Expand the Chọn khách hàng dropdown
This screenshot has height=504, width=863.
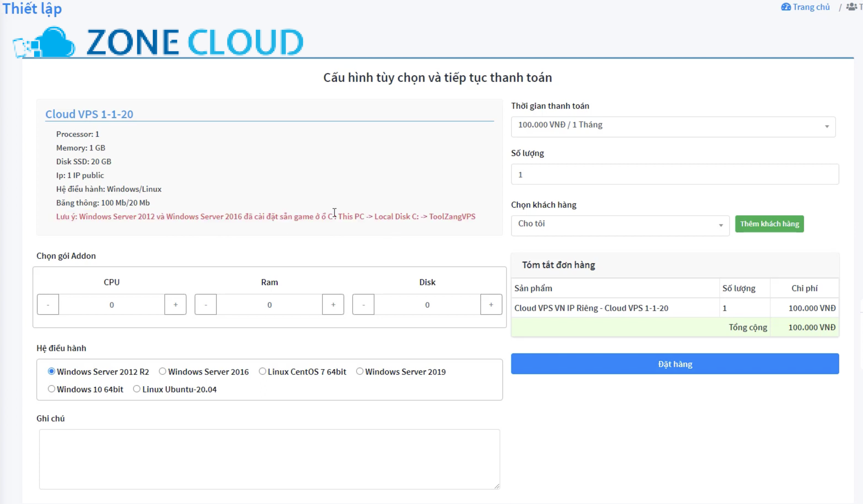tap(620, 225)
